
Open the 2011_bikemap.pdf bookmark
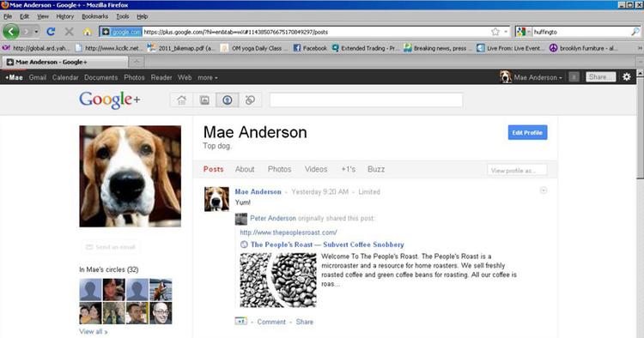[x=180, y=48]
